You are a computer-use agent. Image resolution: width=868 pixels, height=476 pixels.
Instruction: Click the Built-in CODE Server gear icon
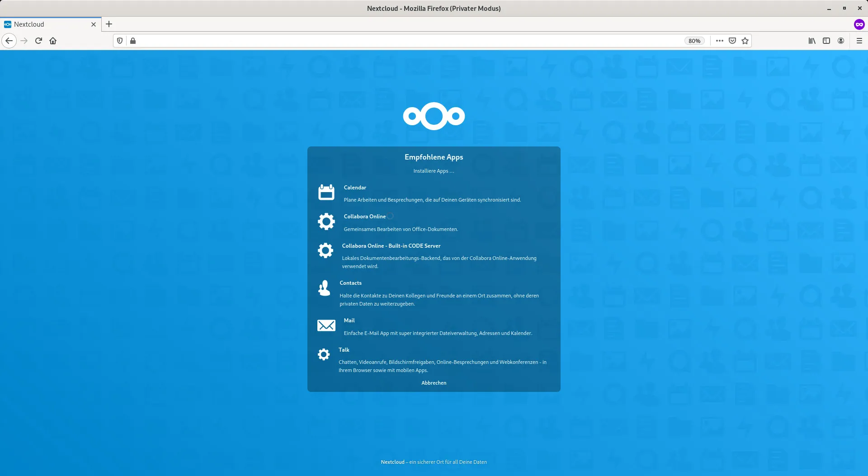[325, 250]
